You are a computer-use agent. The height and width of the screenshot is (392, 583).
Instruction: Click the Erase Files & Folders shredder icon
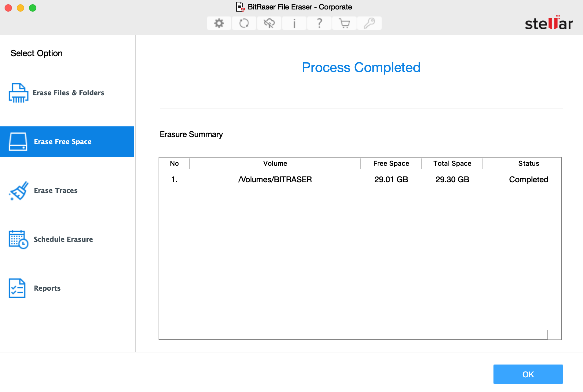tap(18, 93)
